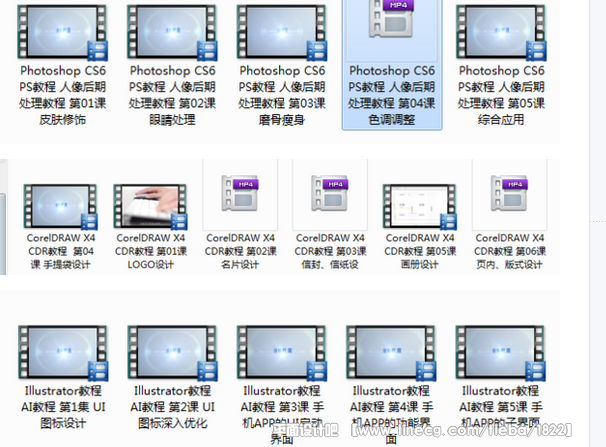Select Photoshop CS6 第01课 皮肤修饰 video icon
Image resolution: width=606 pixels, height=447 pixels.
(x=63, y=32)
